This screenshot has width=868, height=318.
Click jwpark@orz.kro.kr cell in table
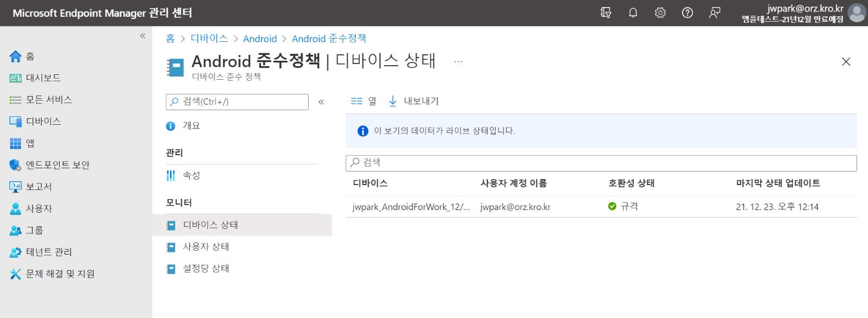(x=515, y=207)
